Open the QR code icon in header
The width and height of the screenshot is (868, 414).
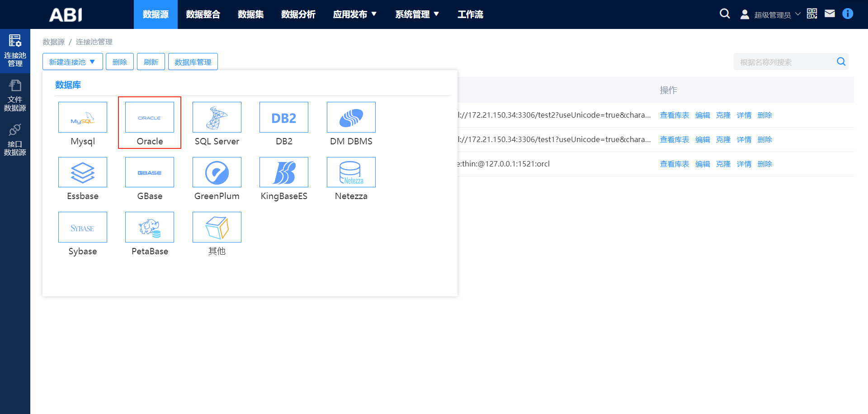pos(812,14)
